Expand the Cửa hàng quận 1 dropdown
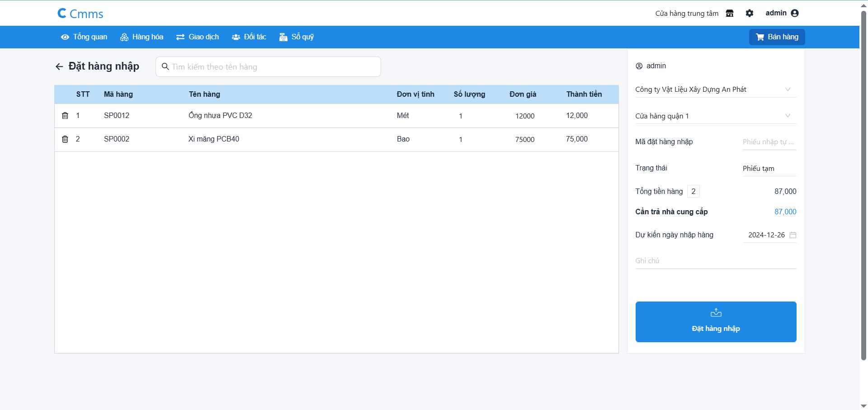868x410 pixels. coord(716,116)
